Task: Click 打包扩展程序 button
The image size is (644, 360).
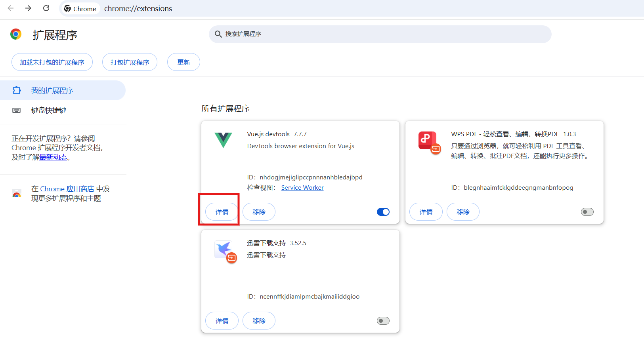Action: point(130,62)
